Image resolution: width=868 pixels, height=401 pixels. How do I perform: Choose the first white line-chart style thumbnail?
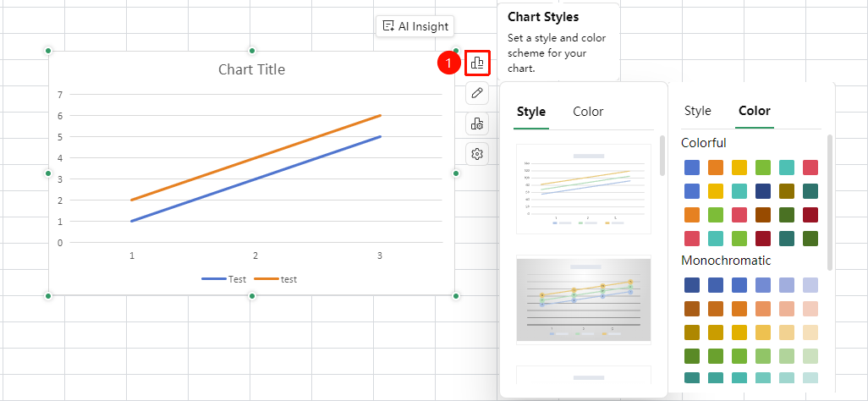click(584, 189)
